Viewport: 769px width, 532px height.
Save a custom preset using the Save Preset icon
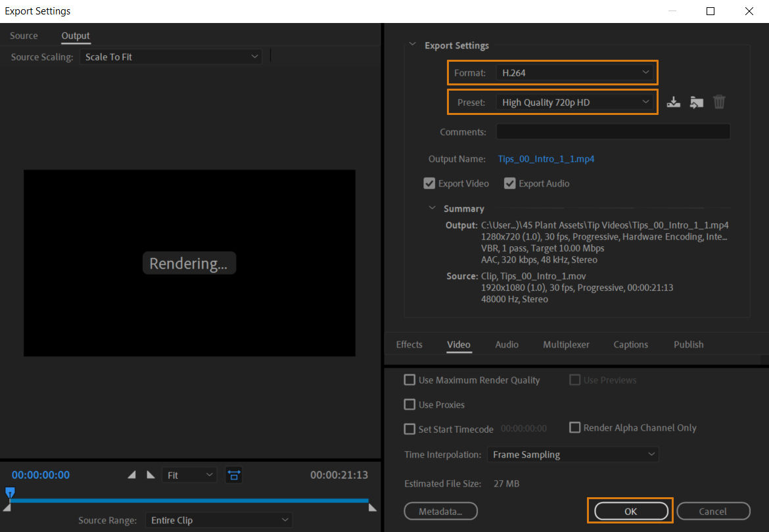pyautogui.click(x=673, y=102)
